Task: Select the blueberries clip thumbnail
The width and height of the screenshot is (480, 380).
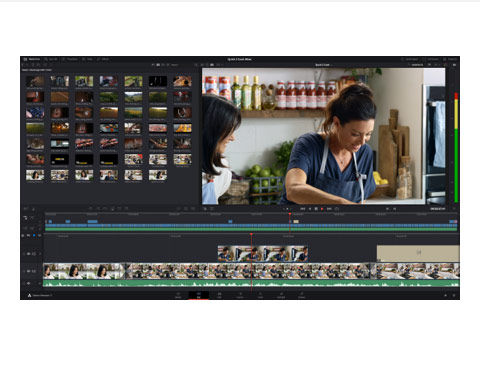Action: (x=35, y=113)
